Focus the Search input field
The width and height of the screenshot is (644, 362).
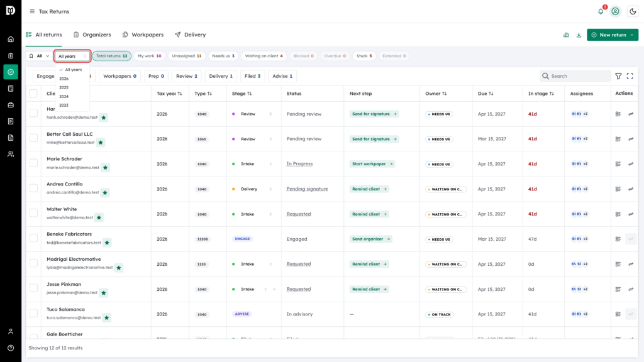click(x=575, y=76)
